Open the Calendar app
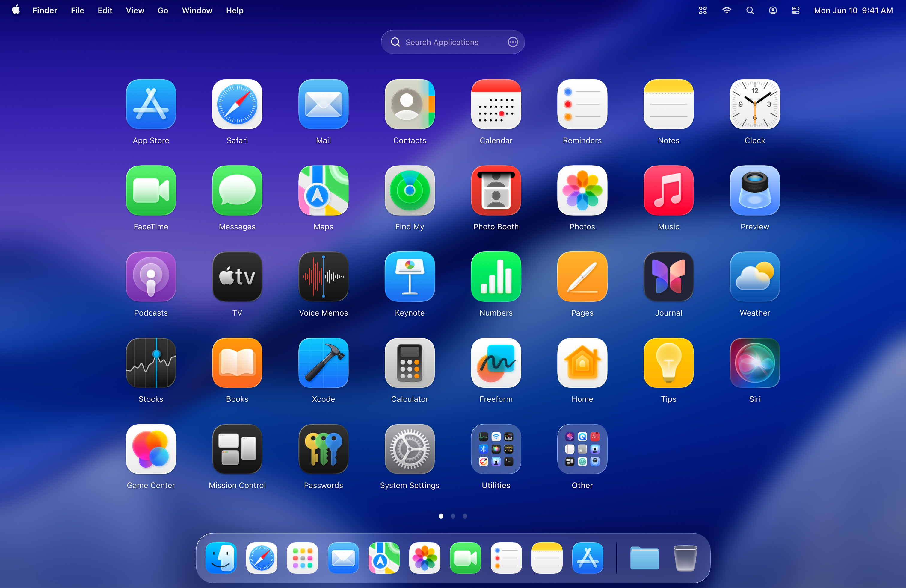 pos(496,104)
